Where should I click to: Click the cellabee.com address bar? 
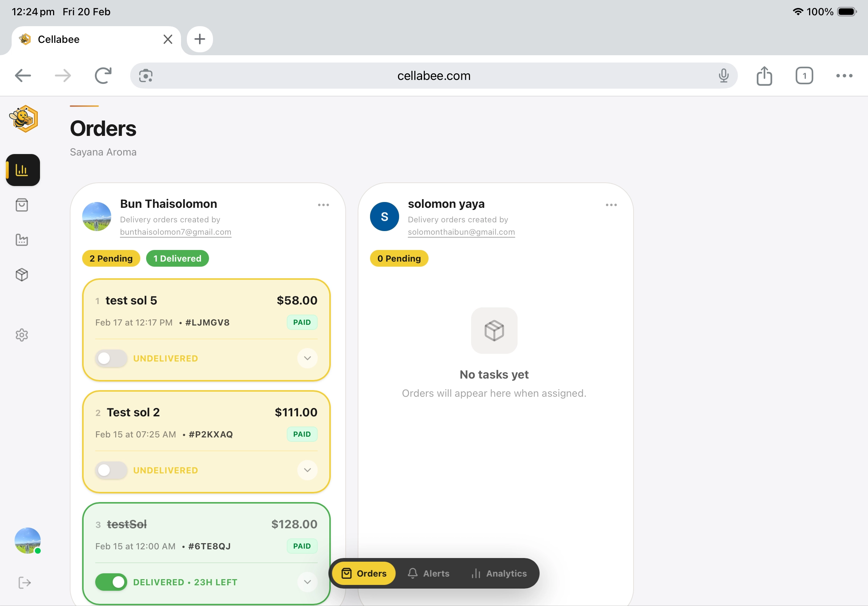pos(434,76)
